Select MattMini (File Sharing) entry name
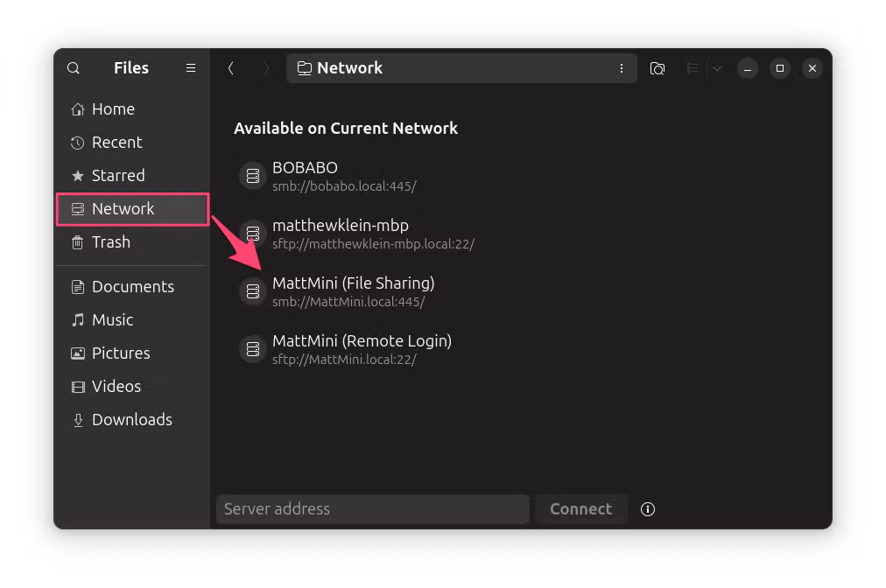Screen dimensions: 886x588 pos(353,283)
